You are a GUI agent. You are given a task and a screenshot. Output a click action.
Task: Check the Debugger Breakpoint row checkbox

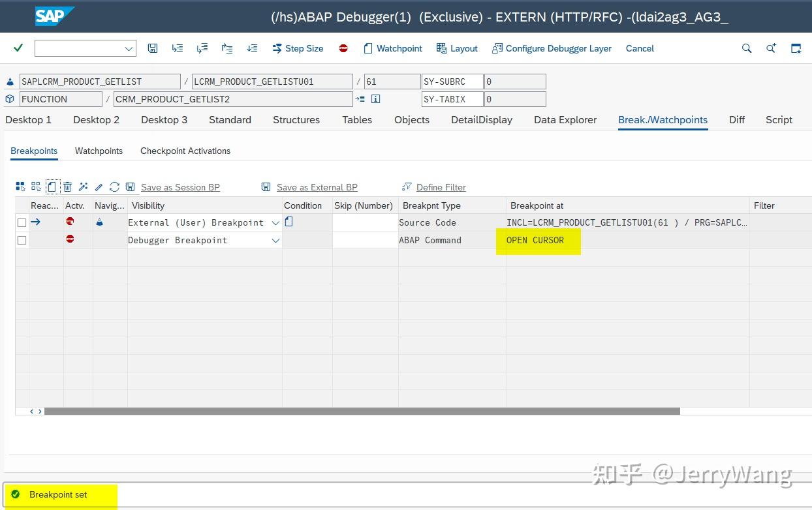(22, 240)
